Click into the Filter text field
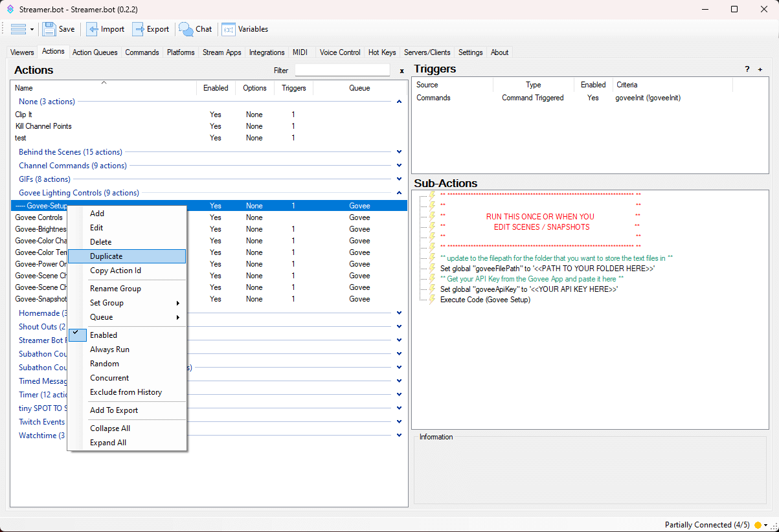Image resolution: width=779 pixels, height=532 pixels. (x=342, y=71)
